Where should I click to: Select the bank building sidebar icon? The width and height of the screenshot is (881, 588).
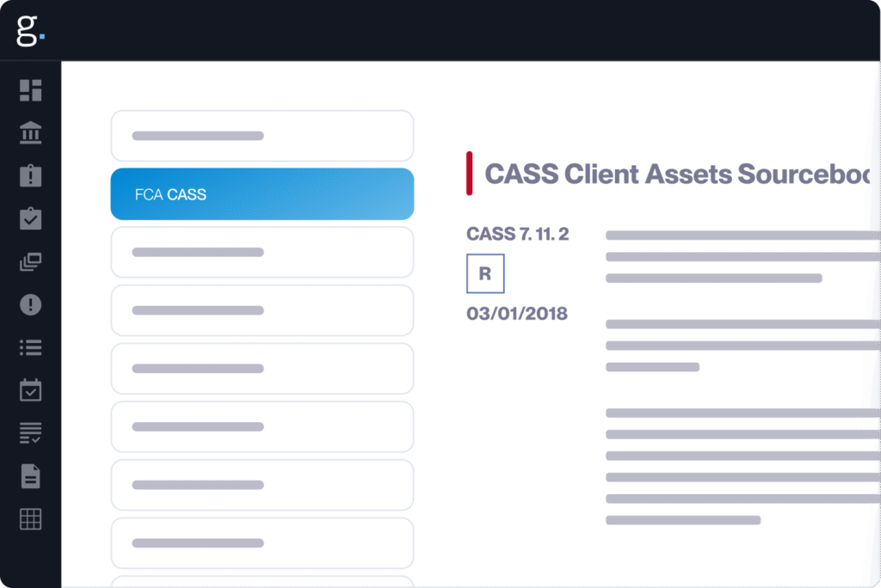coord(31,133)
